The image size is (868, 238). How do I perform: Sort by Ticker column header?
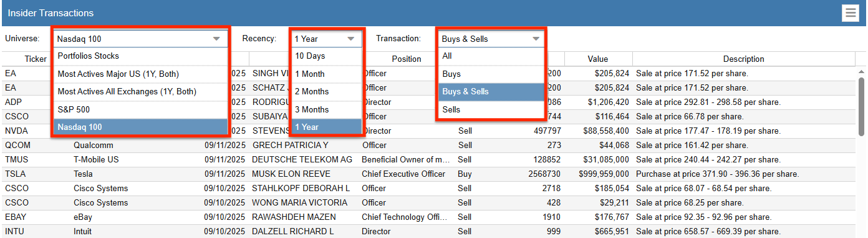pyautogui.click(x=36, y=59)
